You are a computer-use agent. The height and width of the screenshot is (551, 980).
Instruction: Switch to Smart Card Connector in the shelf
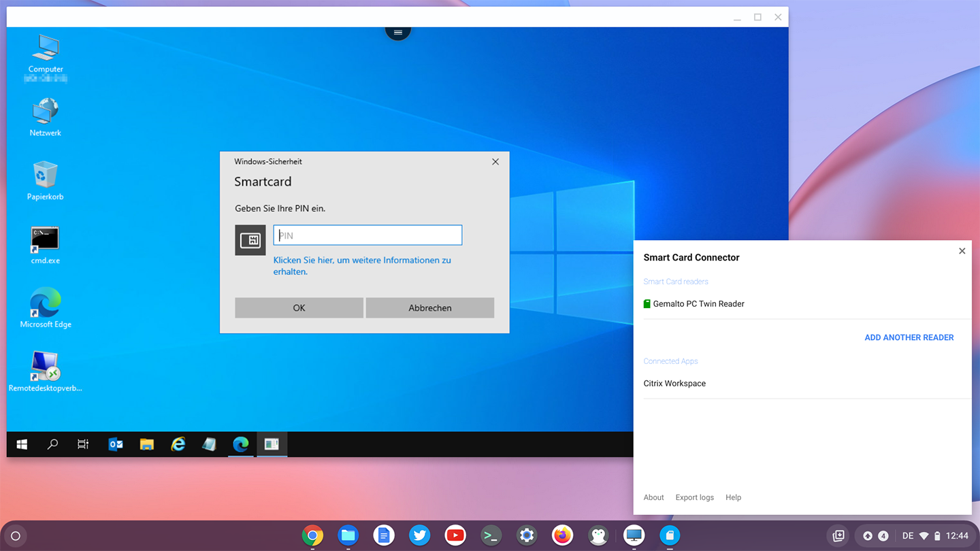coord(670,536)
